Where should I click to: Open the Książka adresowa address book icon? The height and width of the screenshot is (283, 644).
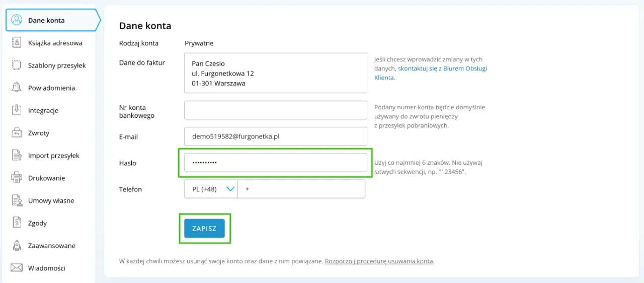click(17, 43)
